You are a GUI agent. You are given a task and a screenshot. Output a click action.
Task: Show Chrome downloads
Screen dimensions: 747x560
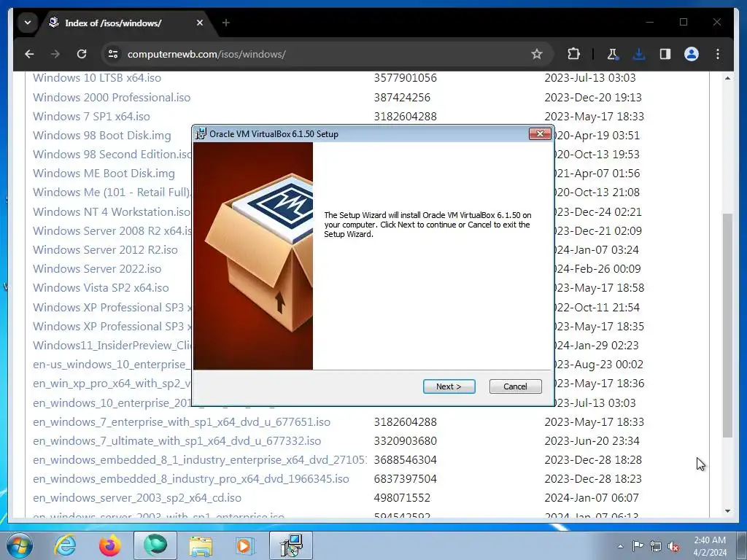[x=639, y=54]
